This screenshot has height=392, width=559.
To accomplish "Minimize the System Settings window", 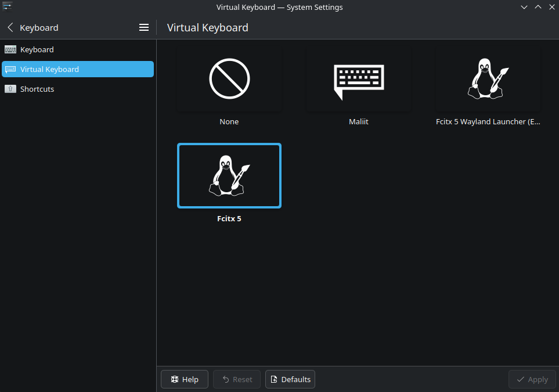I will tap(524, 7).
